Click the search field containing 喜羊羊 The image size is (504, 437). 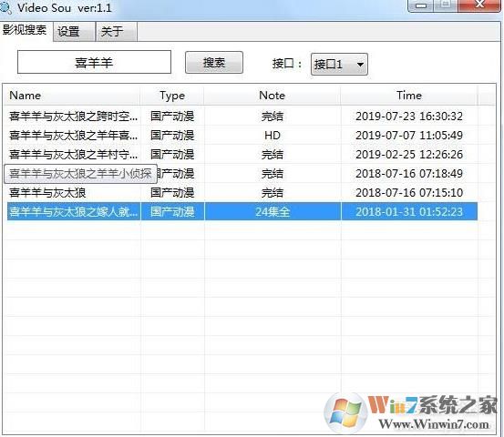click(94, 62)
